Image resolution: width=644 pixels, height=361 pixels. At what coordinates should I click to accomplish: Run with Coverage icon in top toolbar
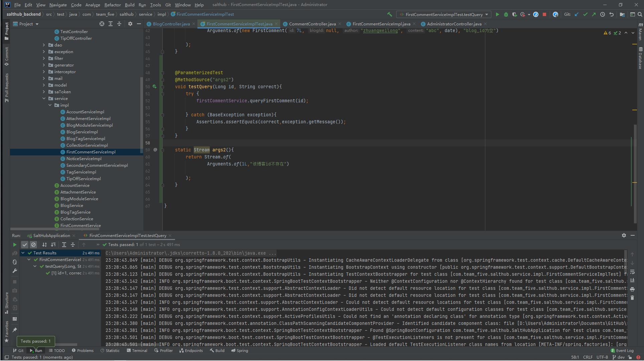514,14
